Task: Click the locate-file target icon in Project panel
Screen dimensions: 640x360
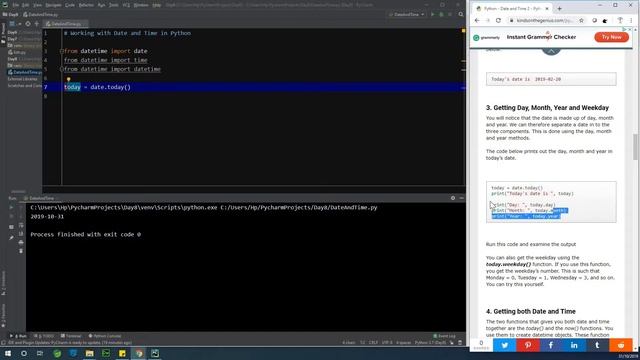Action: 28,24
